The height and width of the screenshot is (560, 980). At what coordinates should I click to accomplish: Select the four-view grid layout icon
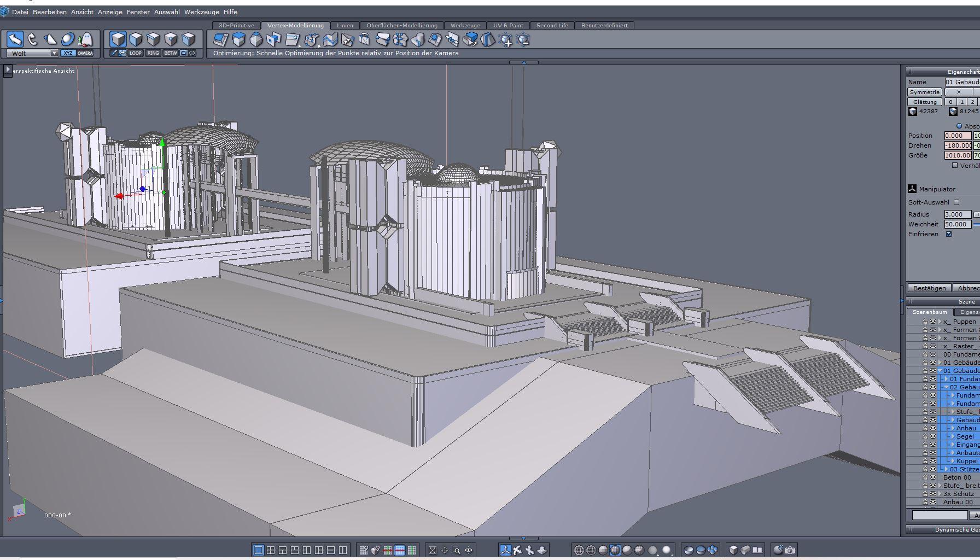(x=271, y=550)
